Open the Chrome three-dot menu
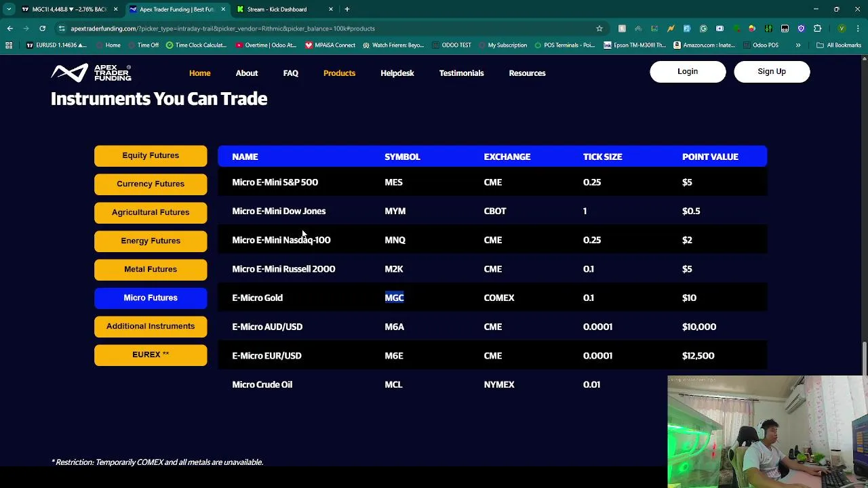868x488 pixels. [858, 28]
